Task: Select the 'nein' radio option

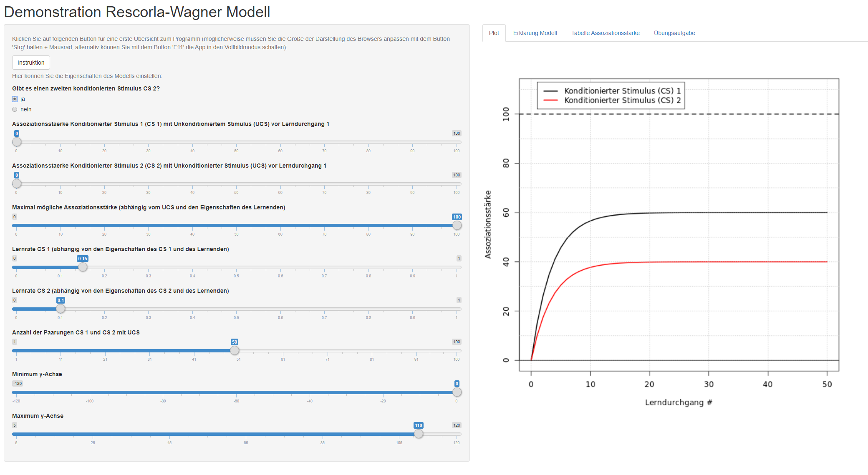Action: (x=15, y=110)
